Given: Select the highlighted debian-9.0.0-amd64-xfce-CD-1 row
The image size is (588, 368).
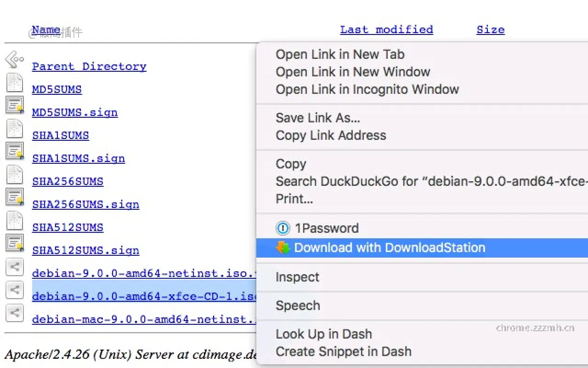Looking at the screenshot, I should (x=138, y=296).
